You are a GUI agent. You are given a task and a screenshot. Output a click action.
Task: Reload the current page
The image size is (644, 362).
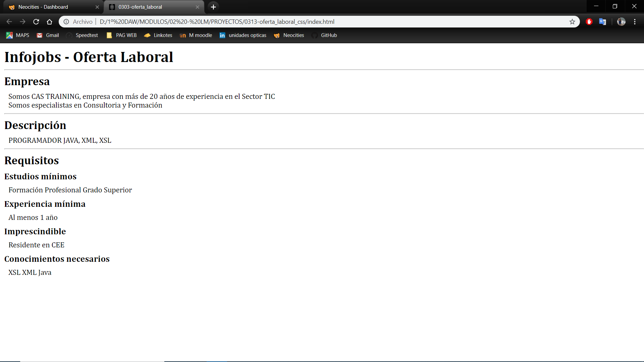click(36, 22)
